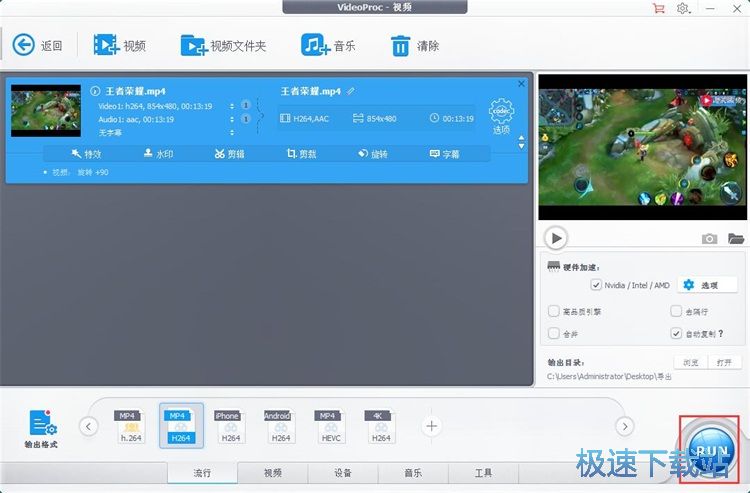Screen dimensions: 750x493
Task: Clear the list with 清除 trash icon
Action: [x=400, y=46]
